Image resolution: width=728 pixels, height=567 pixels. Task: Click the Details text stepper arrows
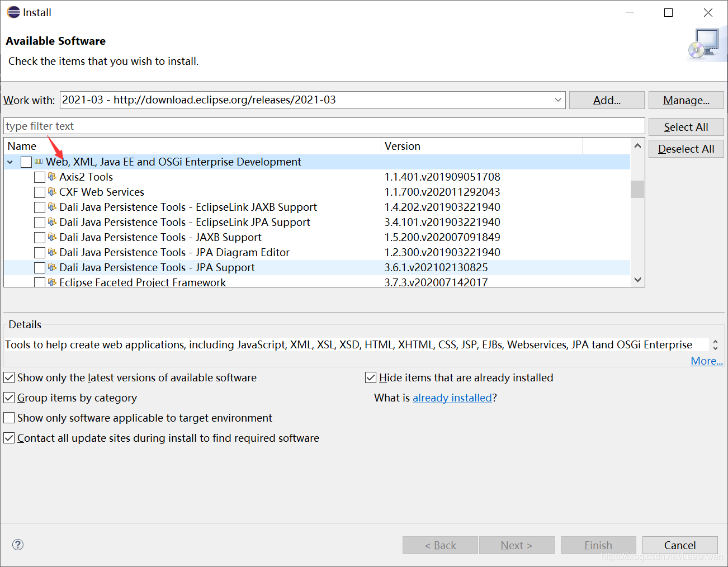point(715,344)
